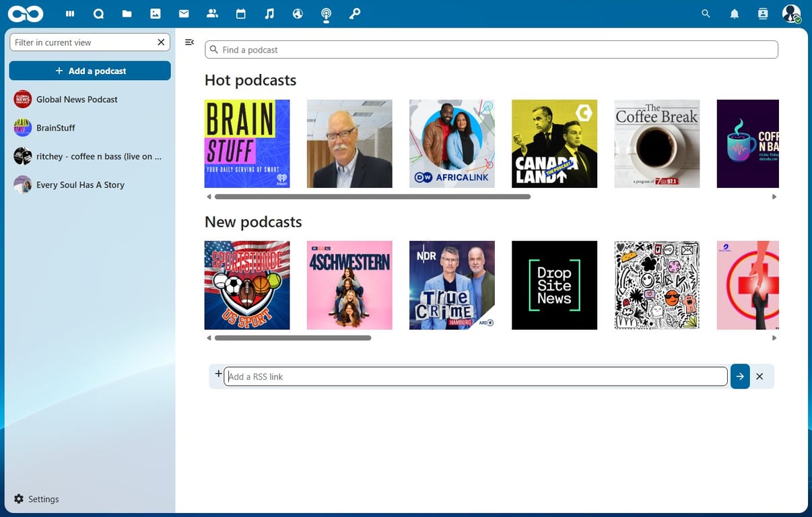Screen dimensions: 812x517
Task: Show notifications bell
Action: (735, 13)
